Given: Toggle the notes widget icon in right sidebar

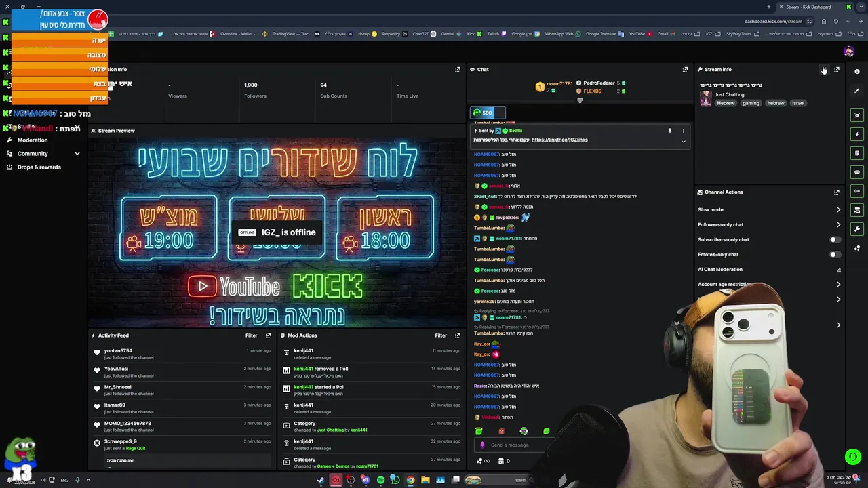Looking at the screenshot, I should 857,153.
